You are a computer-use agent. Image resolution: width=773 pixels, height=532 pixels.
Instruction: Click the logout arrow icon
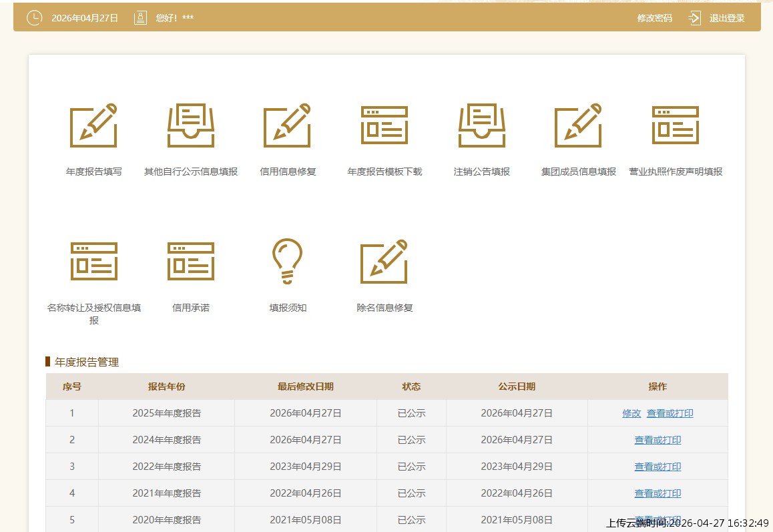pyautogui.click(x=695, y=18)
